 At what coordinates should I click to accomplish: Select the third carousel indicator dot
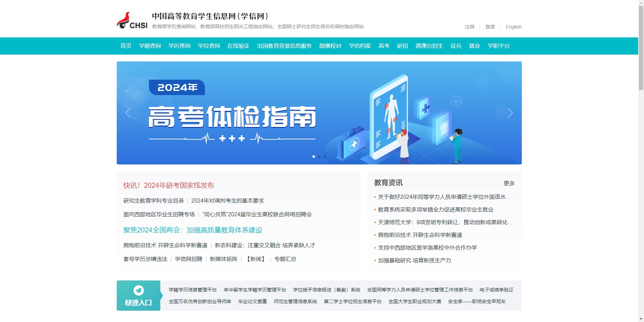325,157
